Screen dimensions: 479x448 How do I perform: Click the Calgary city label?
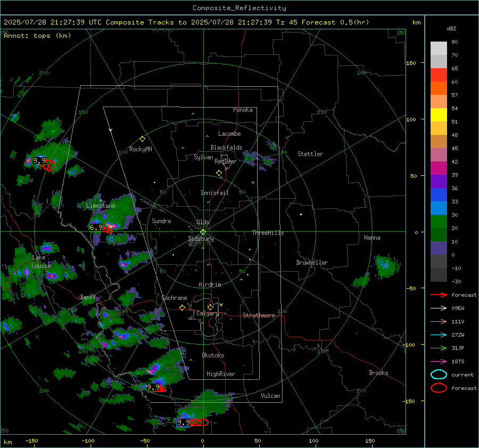coord(208,313)
